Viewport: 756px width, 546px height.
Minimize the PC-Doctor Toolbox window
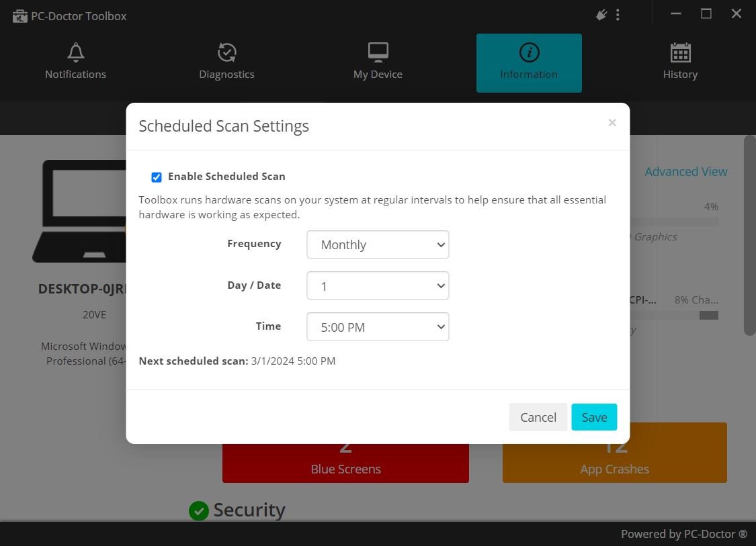pyautogui.click(x=676, y=14)
